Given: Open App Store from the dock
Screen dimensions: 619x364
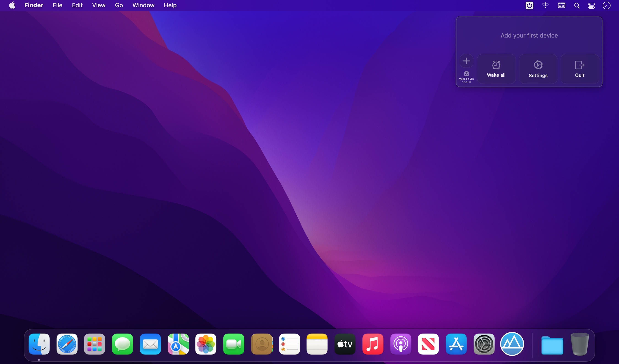Looking at the screenshot, I should tap(456, 344).
